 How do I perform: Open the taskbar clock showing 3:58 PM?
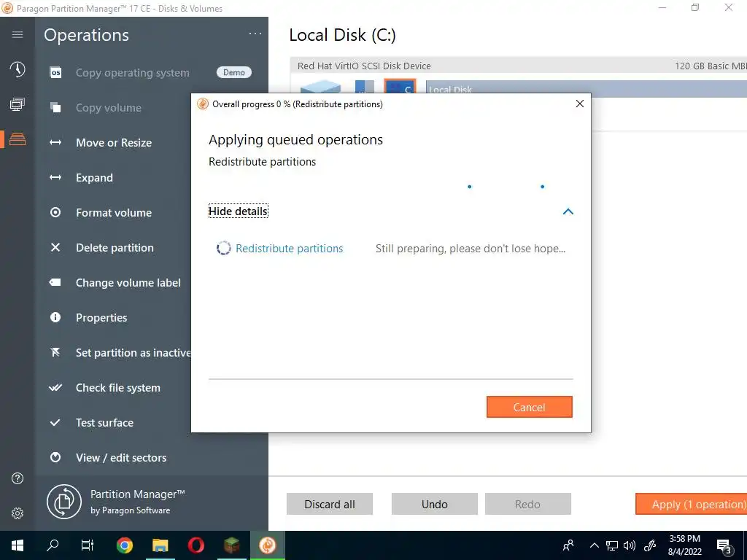pyautogui.click(x=684, y=545)
